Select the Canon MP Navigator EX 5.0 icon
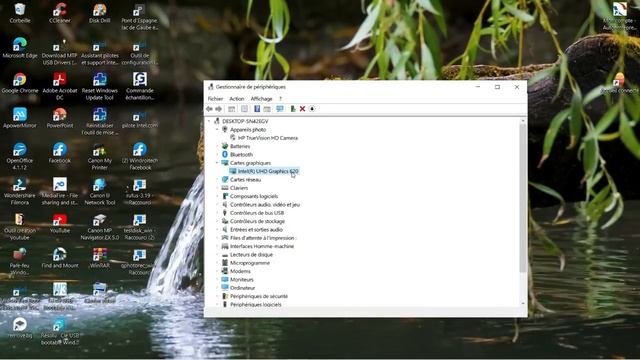This screenshot has width=640, height=360. click(x=100, y=227)
